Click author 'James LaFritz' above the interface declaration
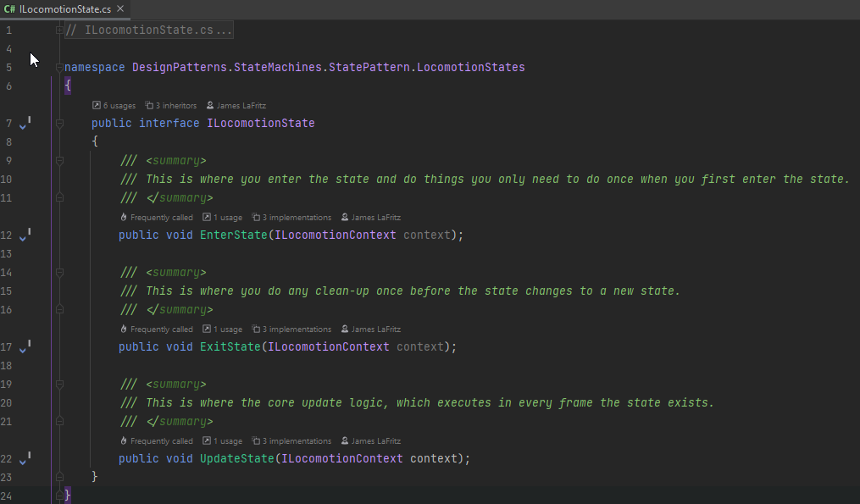Image resolution: width=860 pixels, height=504 pixels. [236, 105]
